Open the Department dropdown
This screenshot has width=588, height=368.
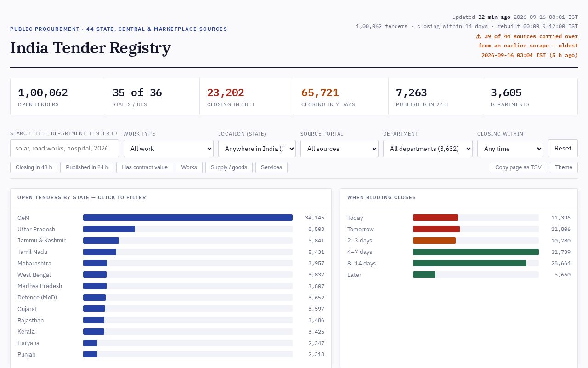(x=428, y=149)
